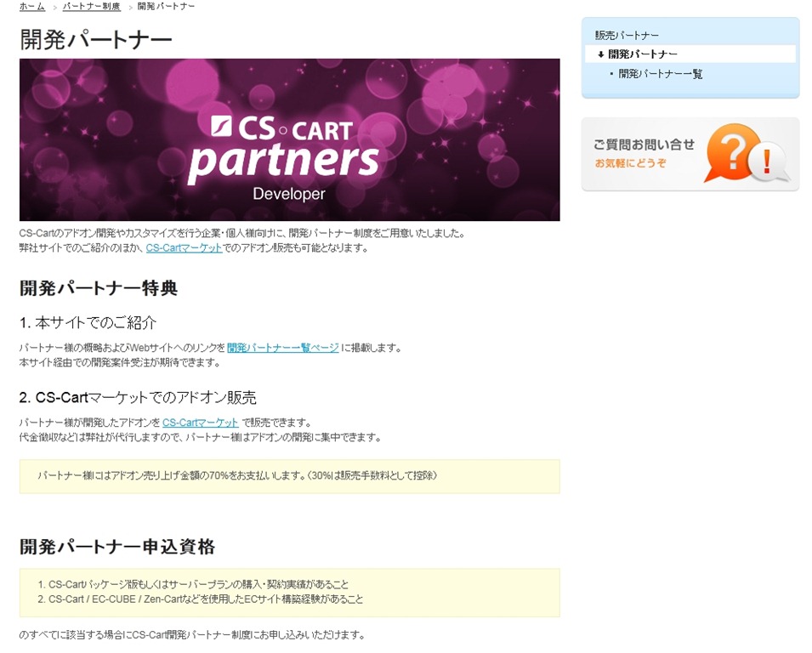Click the ご質問お問い合せ banner text

tap(643, 145)
